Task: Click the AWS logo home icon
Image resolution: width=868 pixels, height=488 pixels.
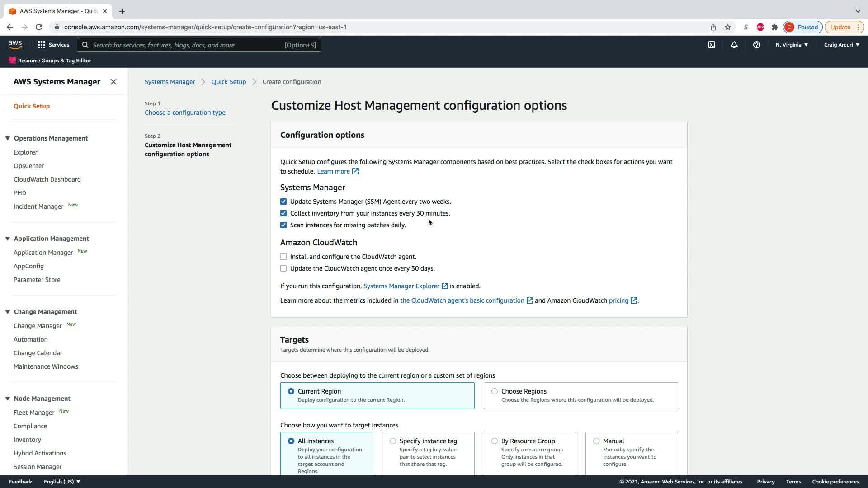Action: coord(15,44)
